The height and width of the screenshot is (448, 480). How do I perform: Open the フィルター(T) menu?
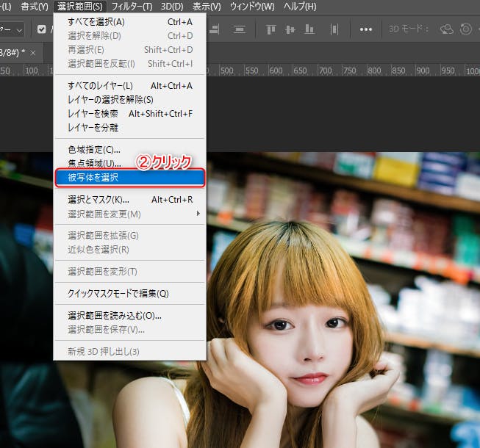132,7
